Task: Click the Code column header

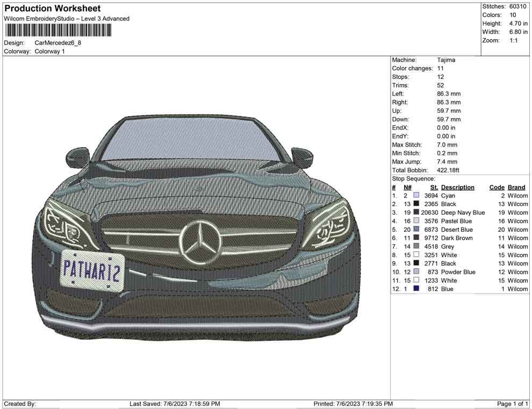Action: click(x=497, y=187)
